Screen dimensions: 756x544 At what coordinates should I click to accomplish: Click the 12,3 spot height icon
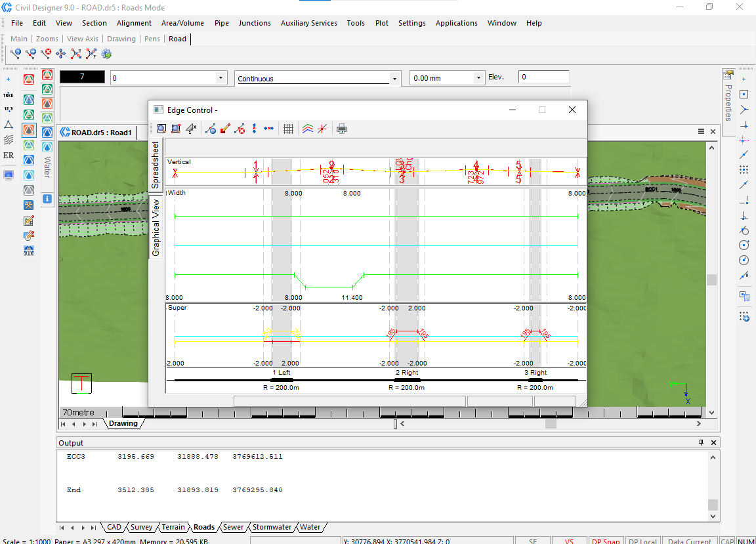click(x=8, y=109)
